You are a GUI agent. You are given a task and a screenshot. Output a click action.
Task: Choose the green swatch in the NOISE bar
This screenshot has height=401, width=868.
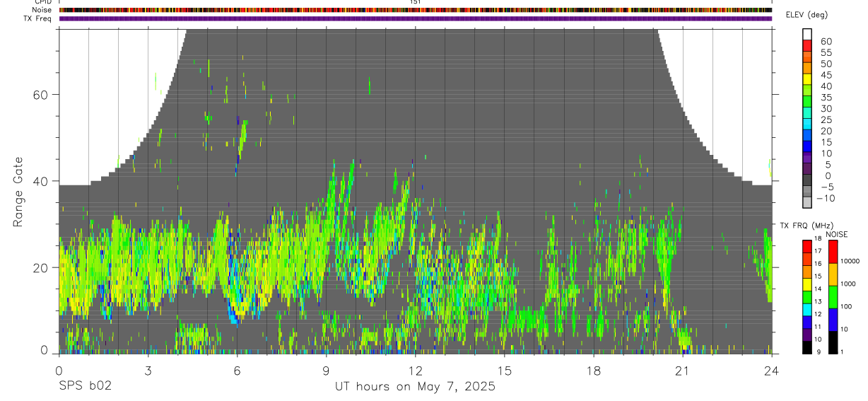tap(833, 296)
